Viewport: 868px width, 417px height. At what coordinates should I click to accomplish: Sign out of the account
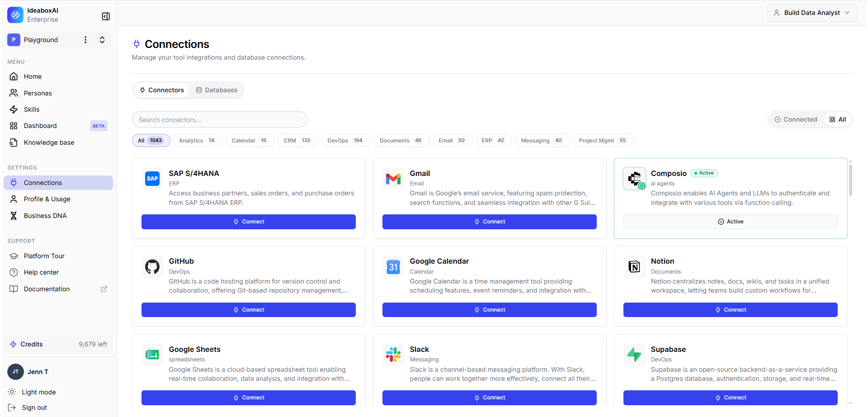[27, 408]
